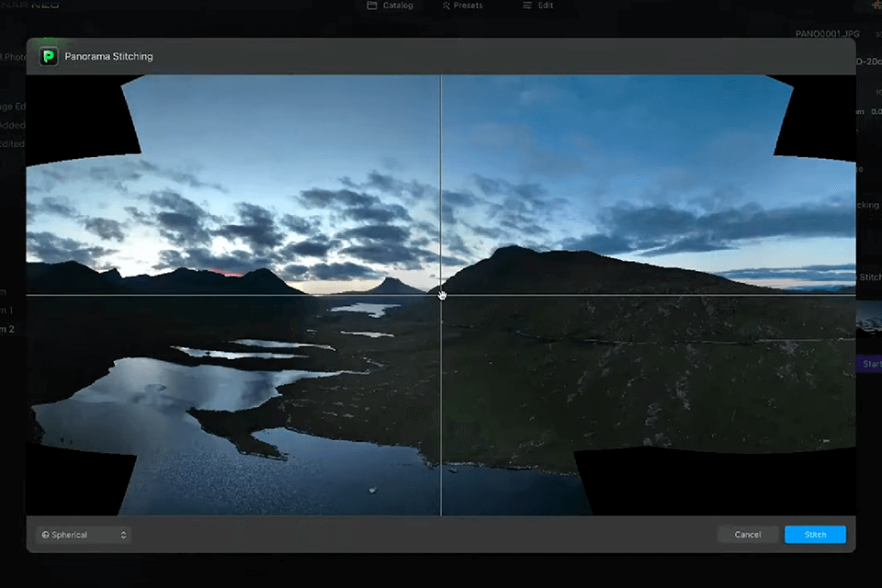Click the Presets sparkle icon
The width and height of the screenshot is (882, 588).
pyautogui.click(x=447, y=6)
